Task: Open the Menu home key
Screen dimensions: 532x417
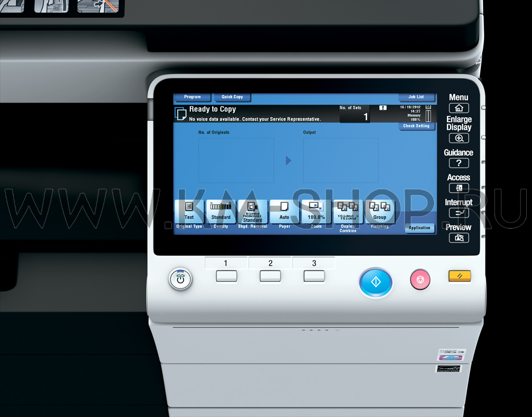Action: click(x=458, y=108)
